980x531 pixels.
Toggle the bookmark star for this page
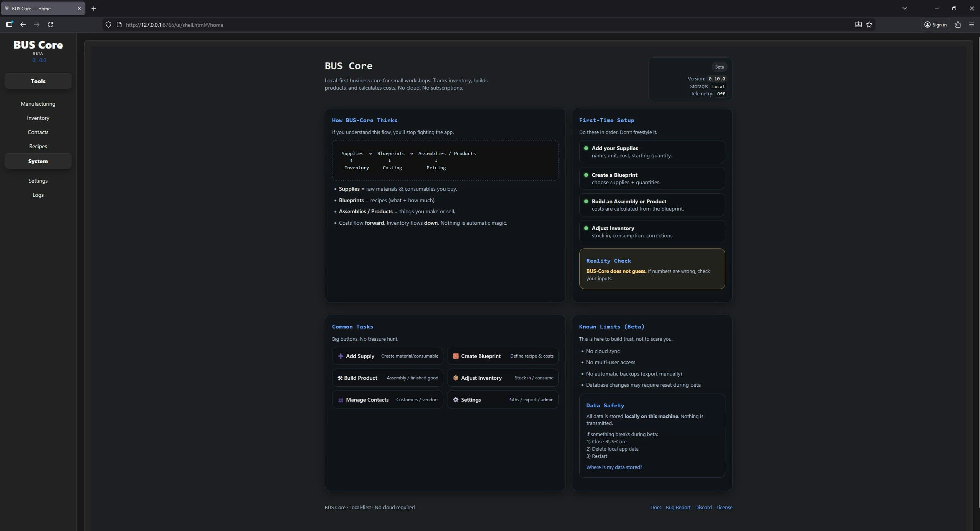pos(869,25)
